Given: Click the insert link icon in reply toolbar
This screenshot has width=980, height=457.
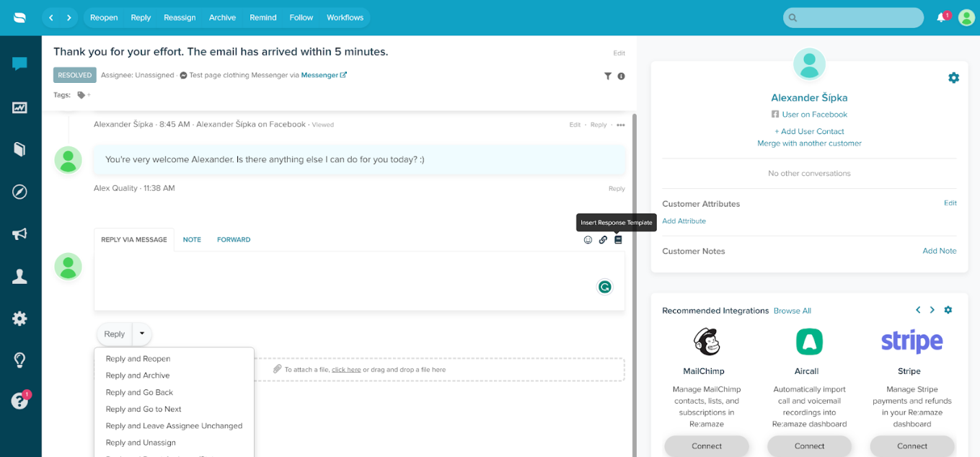Looking at the screenshot, I should click(x=603, y=240).
